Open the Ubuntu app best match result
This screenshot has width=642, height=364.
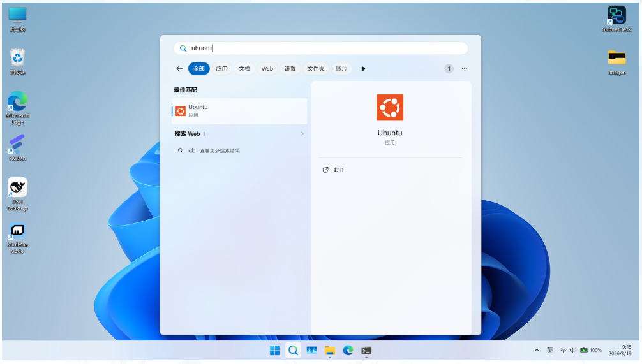coord(239,111)
